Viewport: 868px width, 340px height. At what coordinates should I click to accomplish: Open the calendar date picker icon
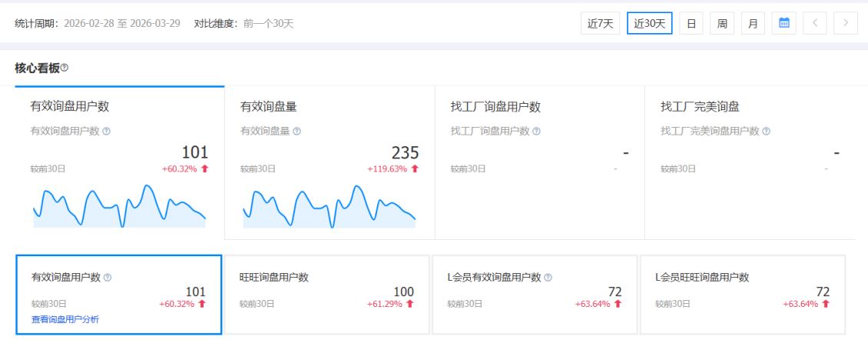[784, 23]
